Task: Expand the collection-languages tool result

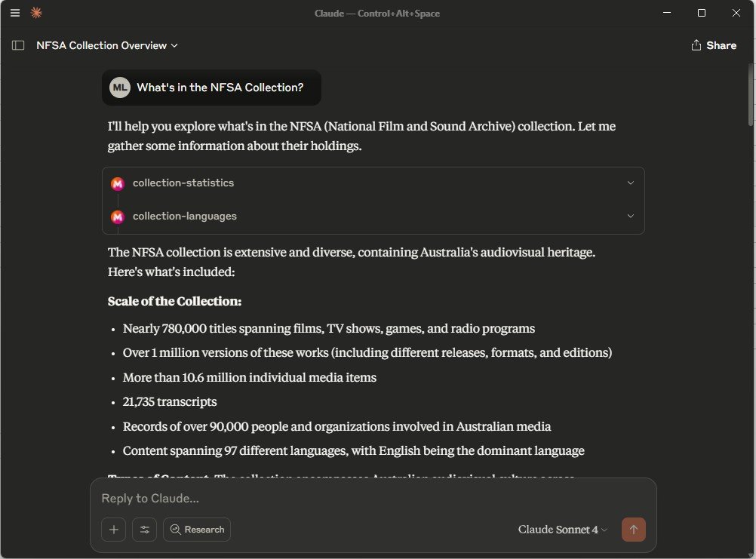Action: click(x=630, y=217)
